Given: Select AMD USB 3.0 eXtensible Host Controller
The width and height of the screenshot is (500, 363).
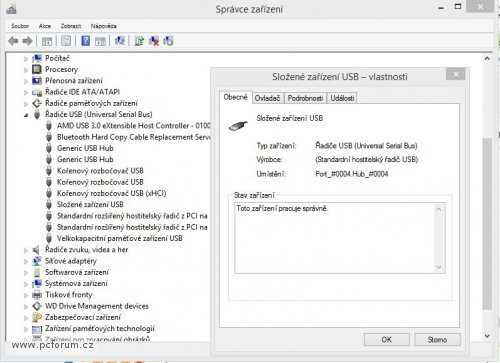Looking at the screenshot, I should [133, 126].
